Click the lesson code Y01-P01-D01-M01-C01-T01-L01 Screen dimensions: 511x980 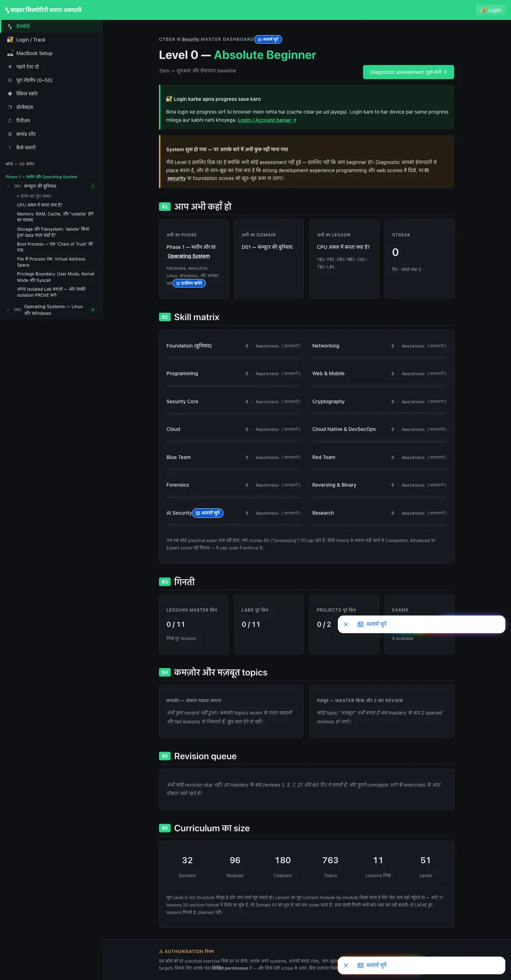coord(342,263)
